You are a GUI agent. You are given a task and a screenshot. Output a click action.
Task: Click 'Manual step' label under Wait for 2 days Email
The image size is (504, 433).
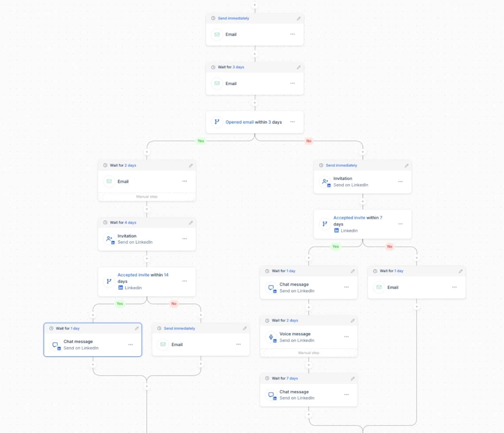[147, 197]
